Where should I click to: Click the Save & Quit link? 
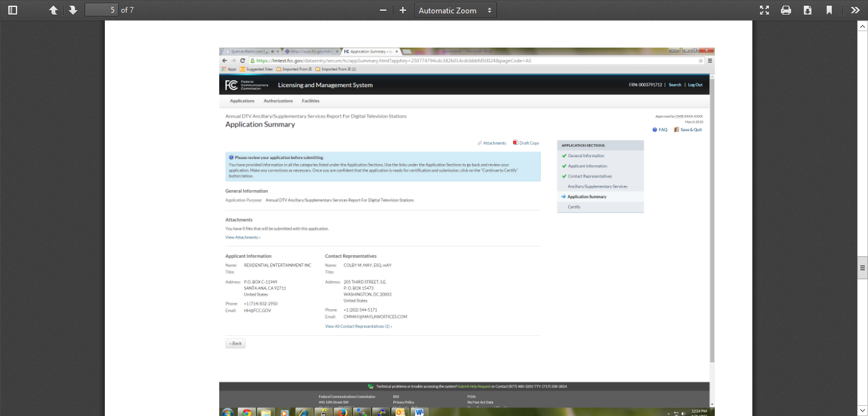click(691, 130)
